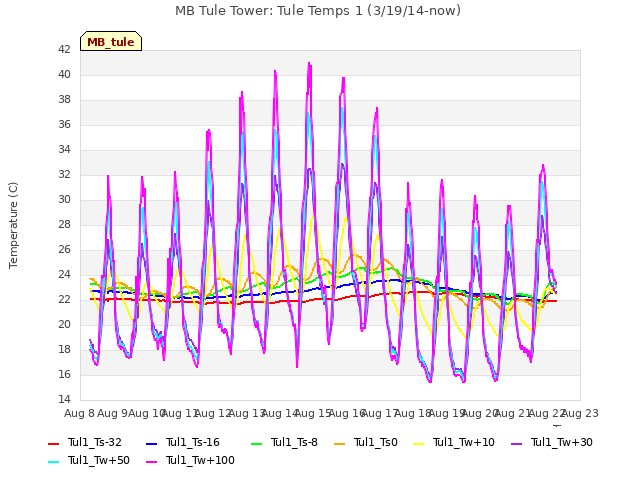Click the 28 y-axis tick label
This screenshot has width=640, height=480.
pos(64,224)
